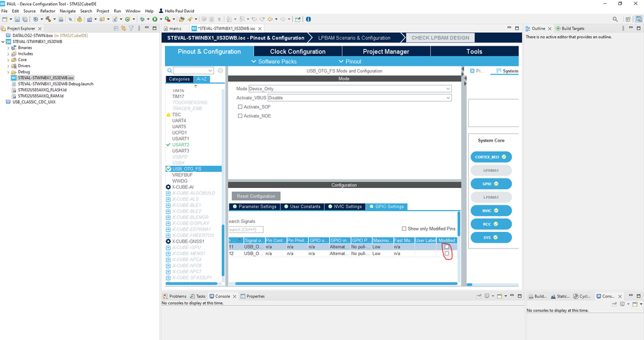Switch to NVIC Settings tab
This screenshot has height=340, width=644.
click(344, 207)
